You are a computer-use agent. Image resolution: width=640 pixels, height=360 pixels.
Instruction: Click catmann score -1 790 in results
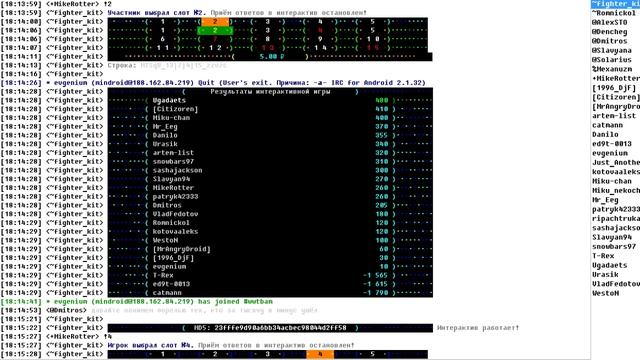click(x=376, y=293)
